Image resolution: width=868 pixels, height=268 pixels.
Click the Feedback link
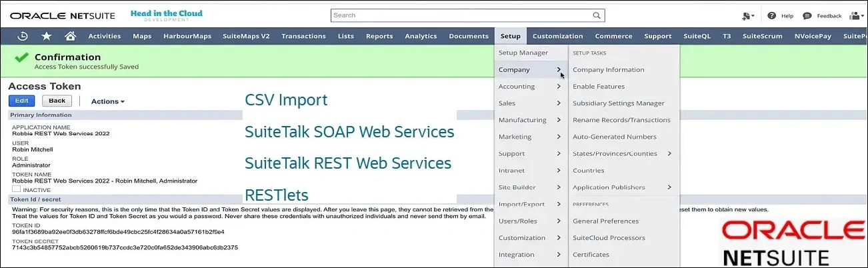[829, 15]
